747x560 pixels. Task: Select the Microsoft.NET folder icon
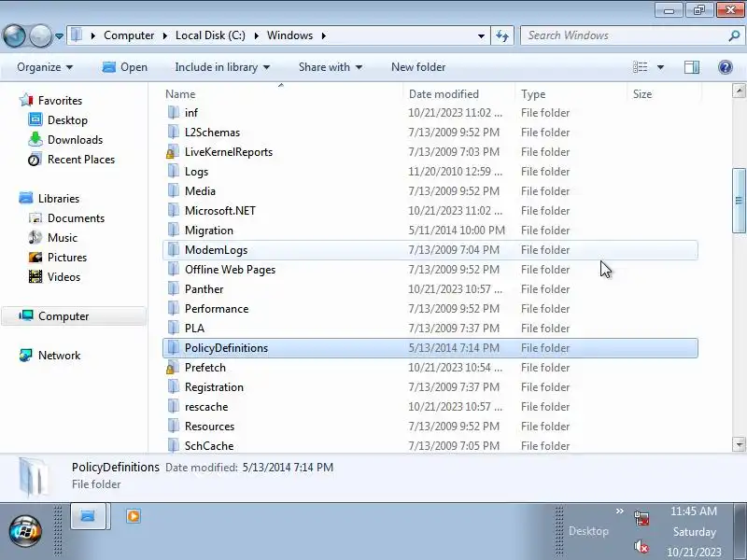174,211
